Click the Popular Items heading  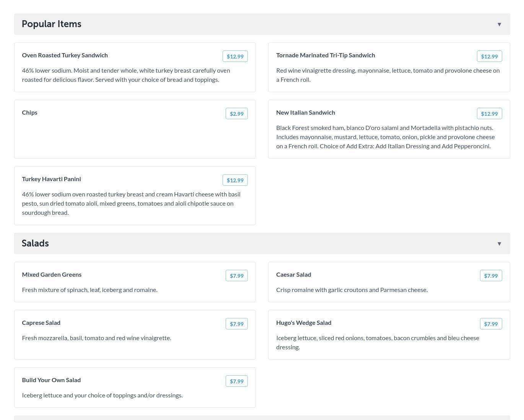[x=52, y=24]
